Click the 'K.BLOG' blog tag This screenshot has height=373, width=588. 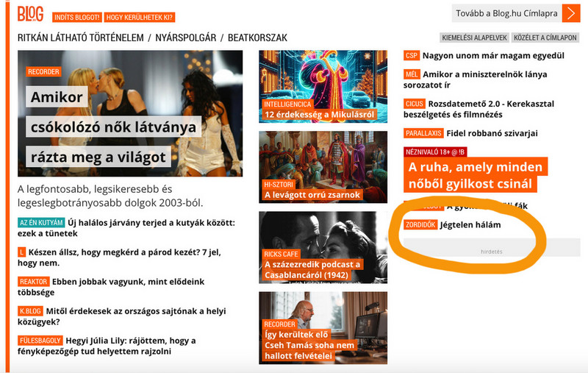click(30, 311)
